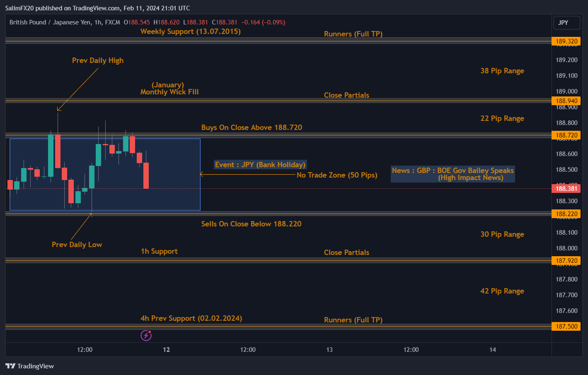Select the 'Weekly Support (13.07.2015)' annotation

pyautogui.click(x=190, y=31)
